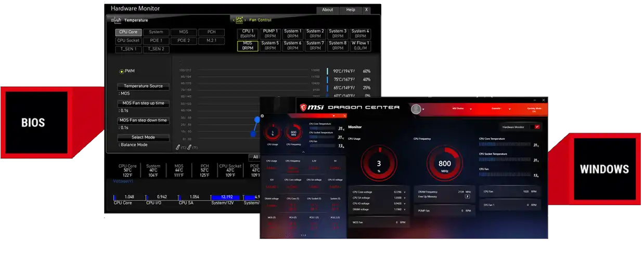Open the user profile avatar
Viewport: 644px width, 253px height.
point(416,109)
